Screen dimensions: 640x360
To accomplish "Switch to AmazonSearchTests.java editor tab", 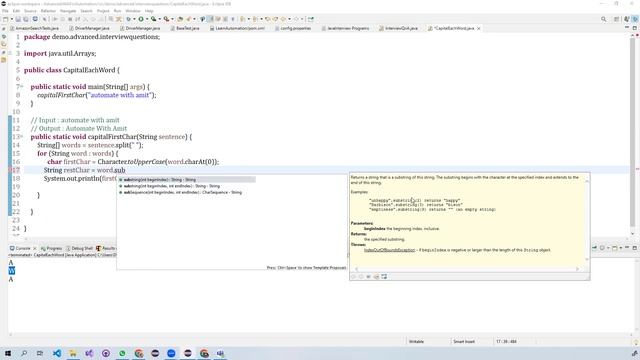I will tap(35, 28).
